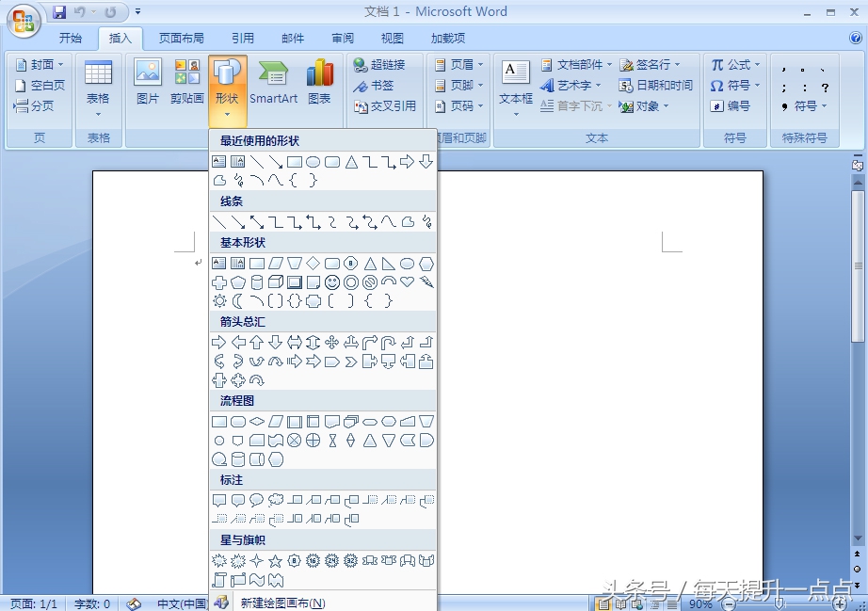
Task: Open the Shapes (形状) dropdown
Action: [x=228, y=91]
